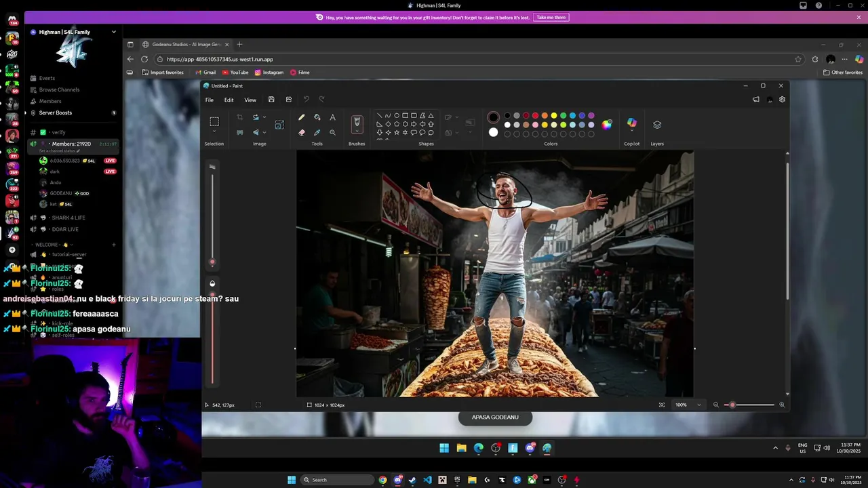Select the Fill bucket tool

(x=317, y=117)
